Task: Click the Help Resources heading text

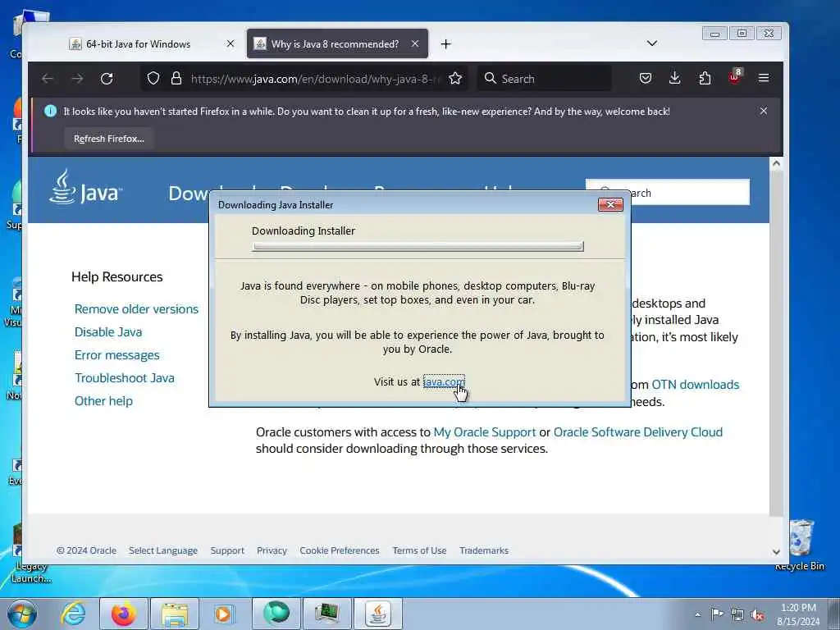Action: [x=116, y=277]
